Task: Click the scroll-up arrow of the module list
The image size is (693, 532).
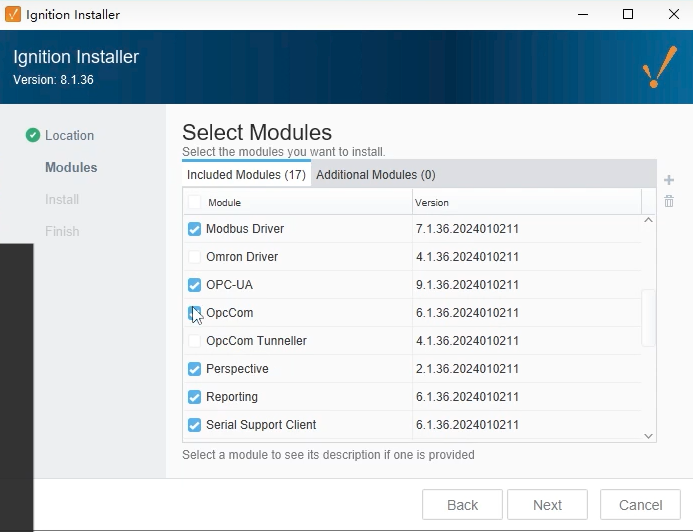Action: (648, 220)
